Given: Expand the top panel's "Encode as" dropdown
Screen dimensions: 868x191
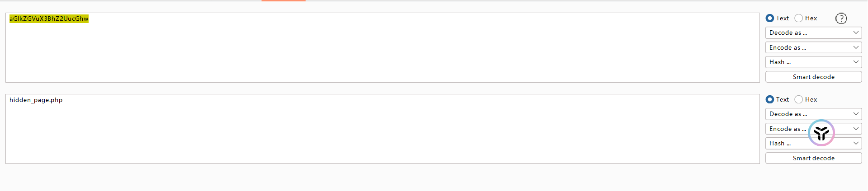Looking at the screenshot, I should [813, 47].
